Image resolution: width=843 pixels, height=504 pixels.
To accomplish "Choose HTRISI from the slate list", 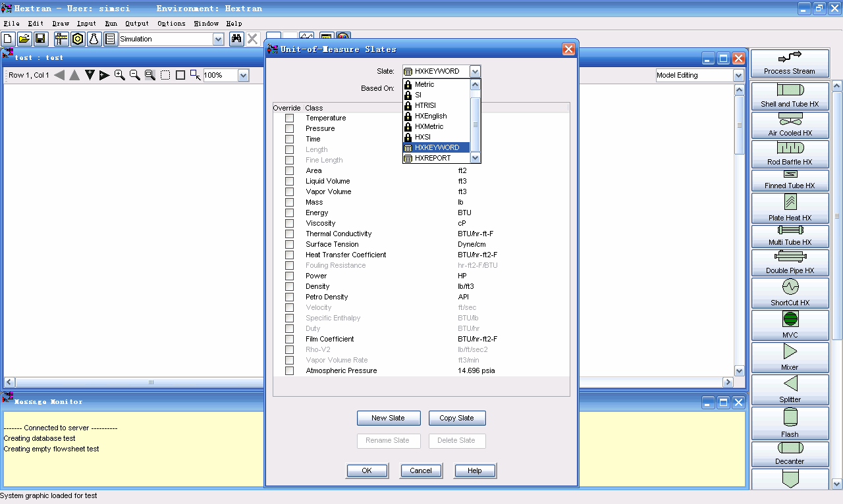I will 437,105.
